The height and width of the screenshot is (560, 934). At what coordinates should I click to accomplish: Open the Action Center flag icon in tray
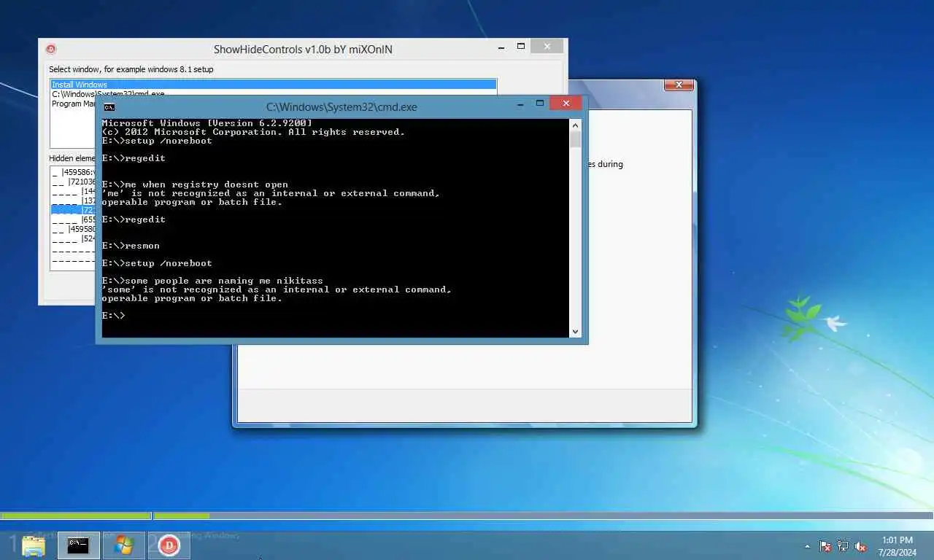click(x=825, y=546)
